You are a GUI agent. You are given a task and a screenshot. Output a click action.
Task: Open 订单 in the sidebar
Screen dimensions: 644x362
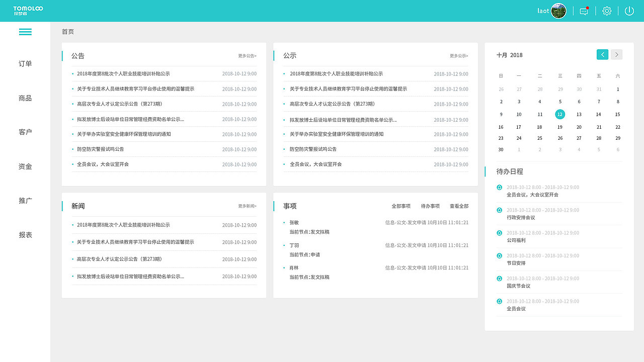pyautogui.click(x=25, y=64)
